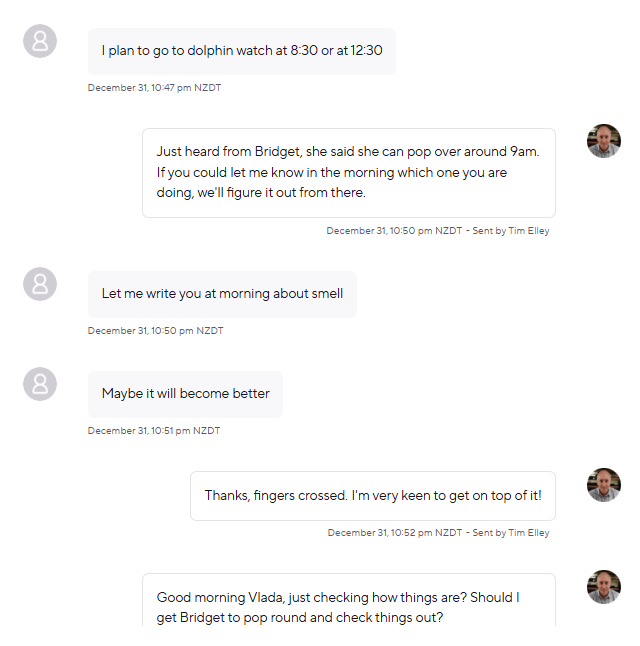Viewport: 640px width, 646px height.
Task: Click the 'we'll figure it out from there' line
Action: tap(261, 192)
